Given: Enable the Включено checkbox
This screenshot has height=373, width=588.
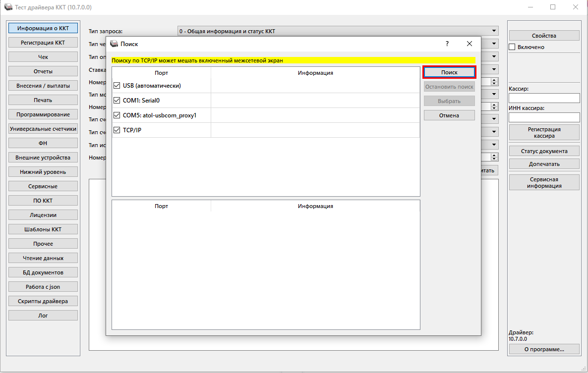Looking at the screenshot, I should point(512,47).
